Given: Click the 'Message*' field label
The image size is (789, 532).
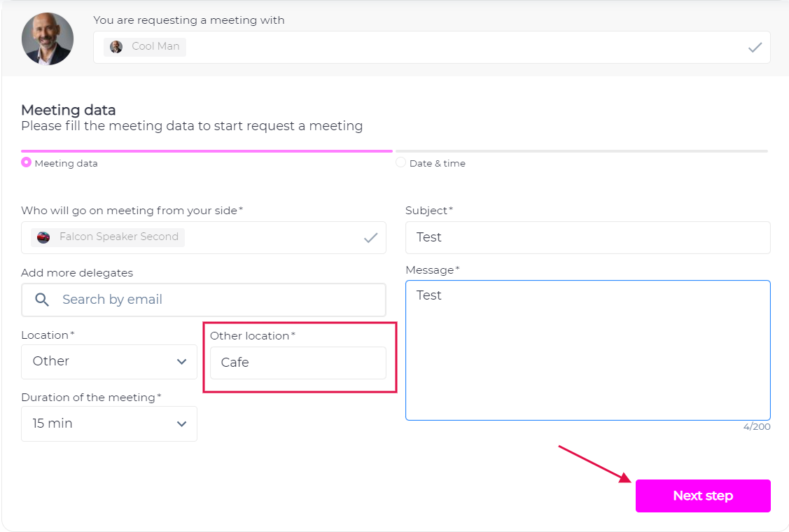Looking at the screenshot, I should [432, 270].
